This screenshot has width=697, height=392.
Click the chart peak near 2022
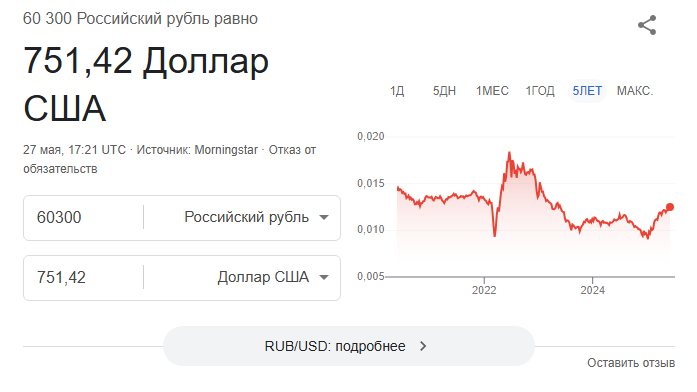(509, 153)
